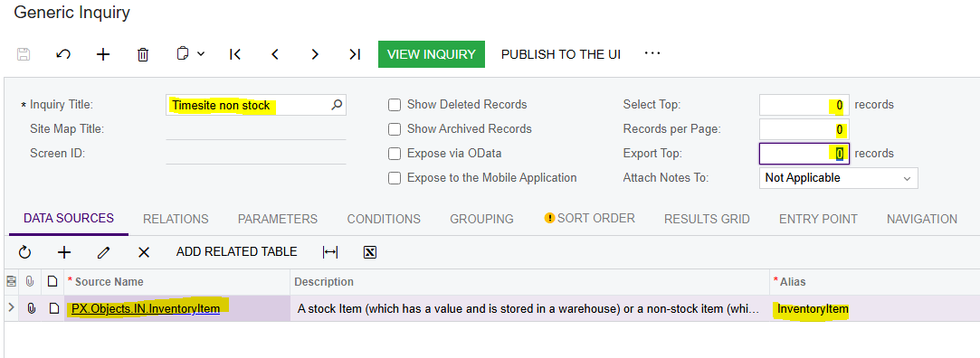Open the Conditions tab
Screen dimensions: 980x358
click(384, 220)
